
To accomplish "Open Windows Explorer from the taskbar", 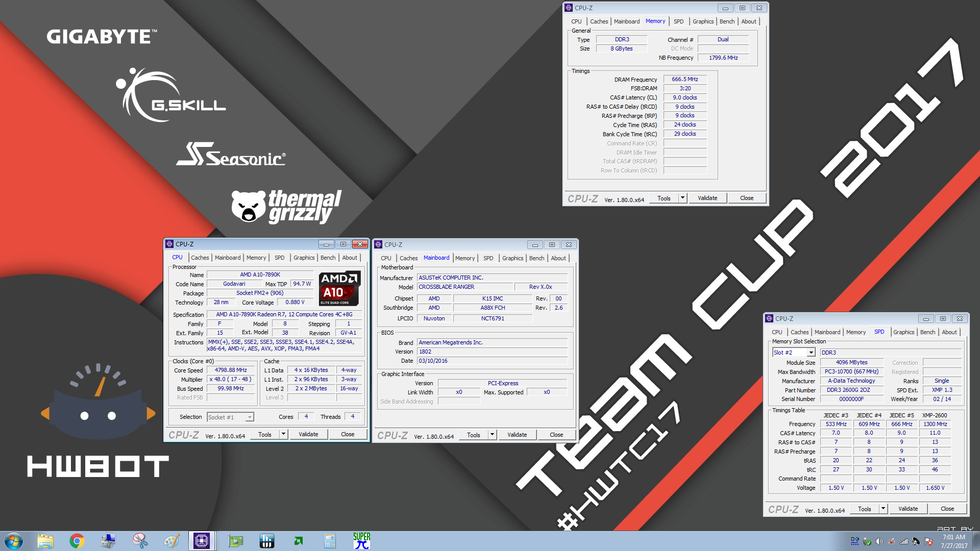I will tap(45, 541).
